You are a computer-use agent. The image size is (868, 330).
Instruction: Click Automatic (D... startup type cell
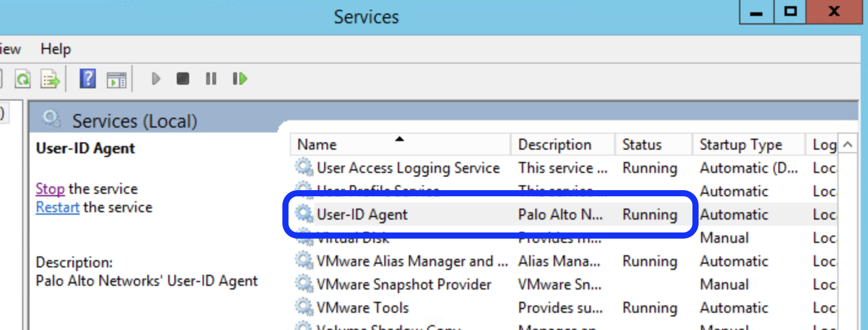[748, 168]
